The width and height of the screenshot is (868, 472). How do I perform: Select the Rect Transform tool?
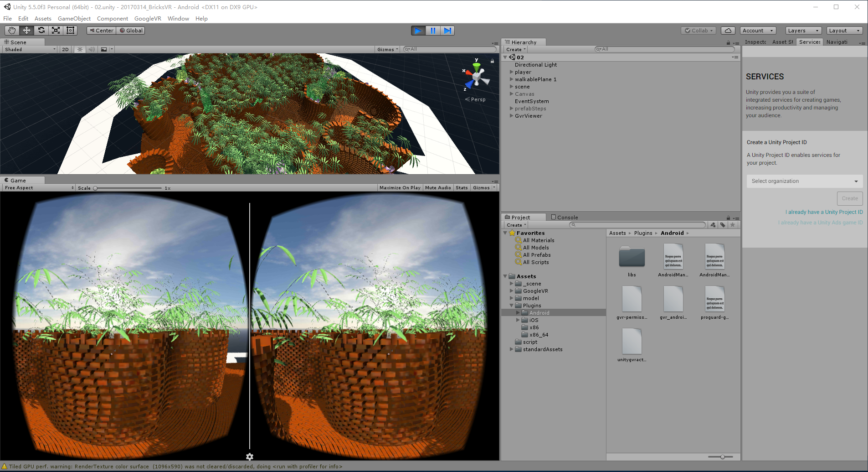tap(70, 31)
